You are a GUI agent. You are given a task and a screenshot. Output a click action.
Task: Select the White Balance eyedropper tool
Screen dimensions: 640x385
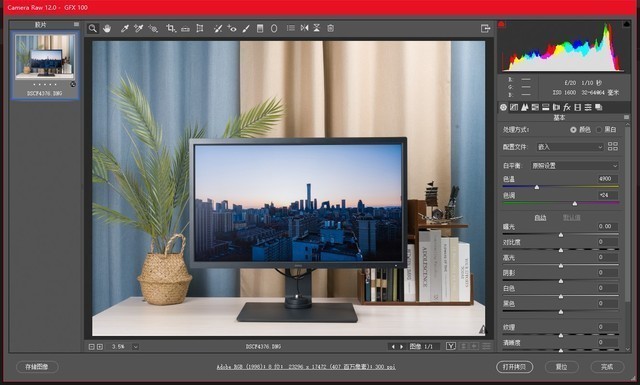pyautogui.click(x=125, y=28)
